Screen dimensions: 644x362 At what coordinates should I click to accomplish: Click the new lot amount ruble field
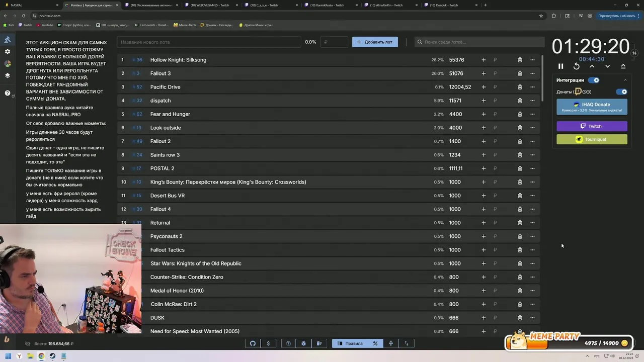335,42
